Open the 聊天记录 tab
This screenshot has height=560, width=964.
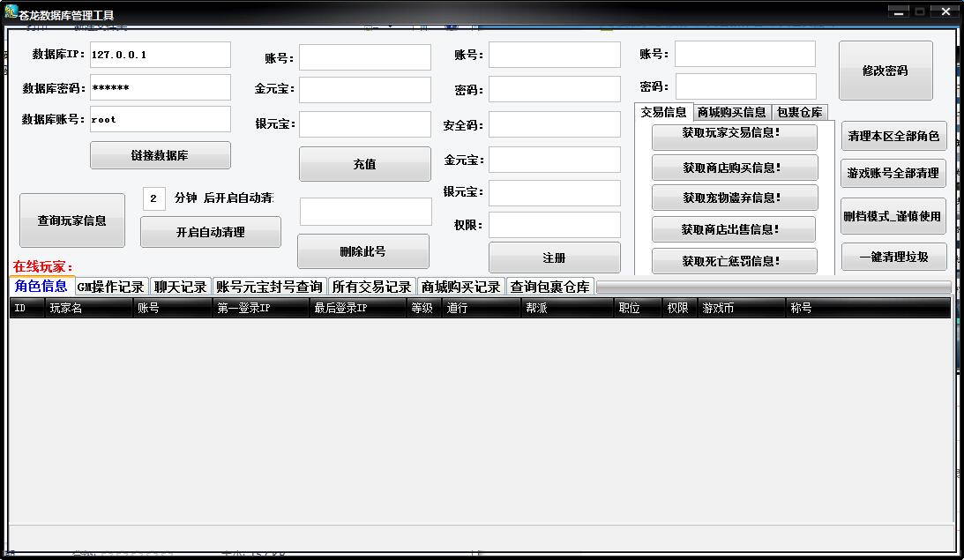[180, 287]
